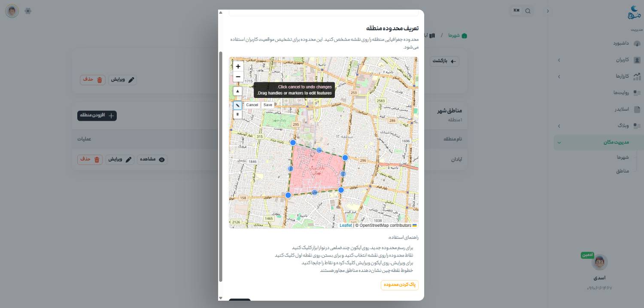Click the top ویرایش edit button

[x=123, y=80]
